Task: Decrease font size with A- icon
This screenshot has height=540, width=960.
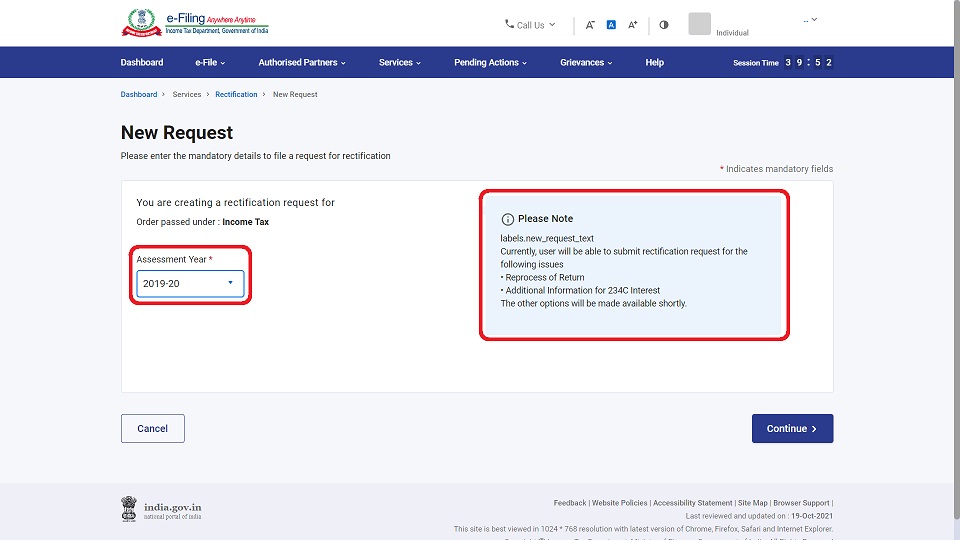Action: pos(590,25)
